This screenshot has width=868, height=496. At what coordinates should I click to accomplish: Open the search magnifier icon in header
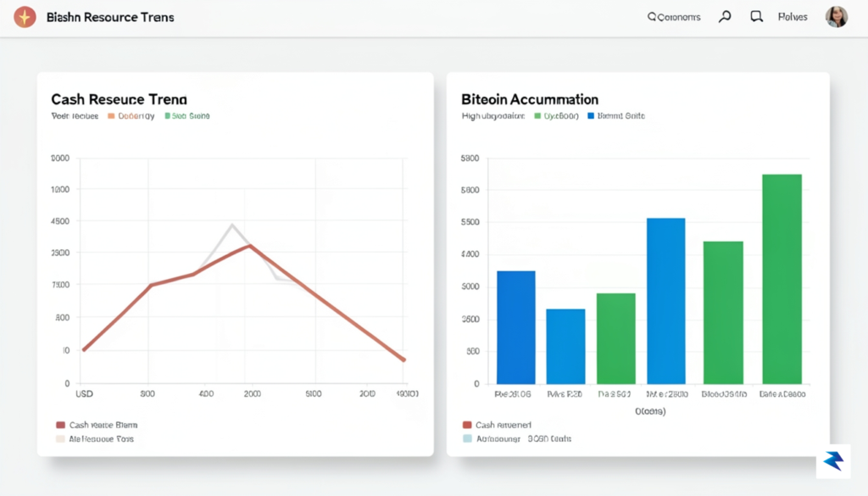(725, 17)
